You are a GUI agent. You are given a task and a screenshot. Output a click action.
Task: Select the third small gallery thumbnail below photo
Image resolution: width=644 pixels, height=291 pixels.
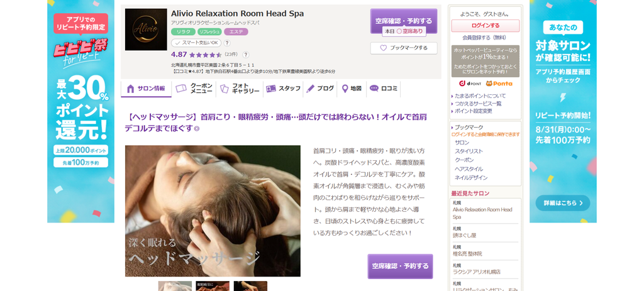tap(250, 286)
